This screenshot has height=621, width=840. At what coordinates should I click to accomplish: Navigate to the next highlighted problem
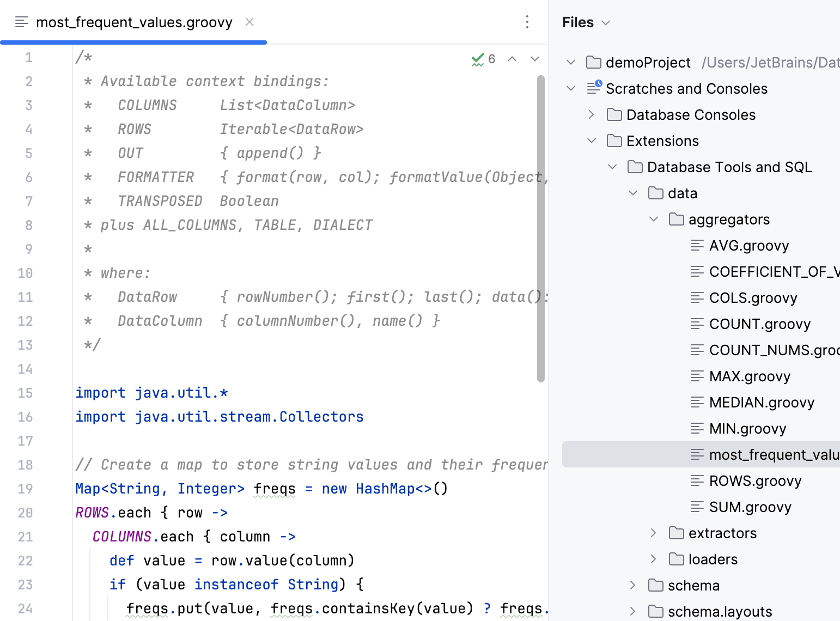point(534,59)
